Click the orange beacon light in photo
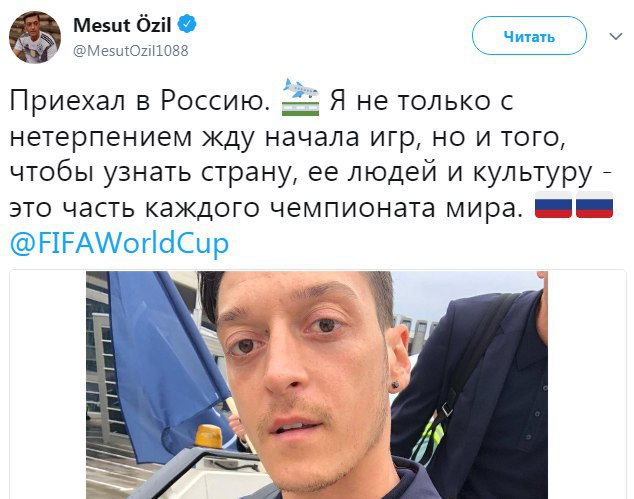 pyautogui.click(x=209, y=436)
